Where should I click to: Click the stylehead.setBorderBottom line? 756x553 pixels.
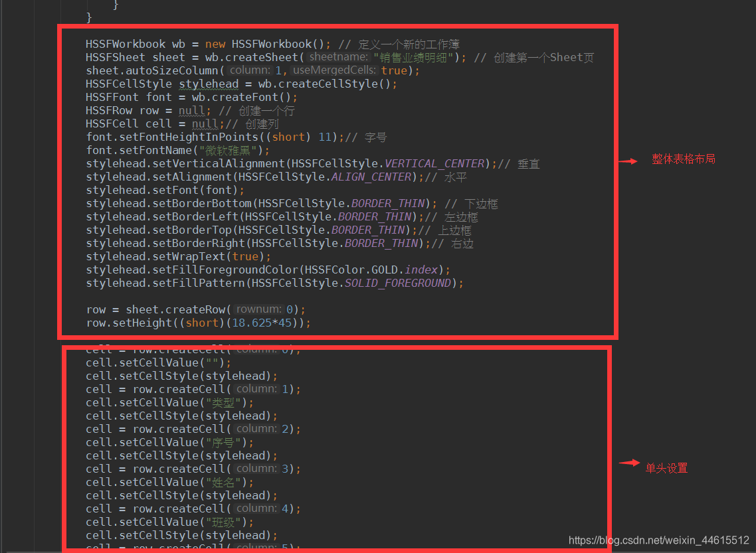click(x=292, y=204)
